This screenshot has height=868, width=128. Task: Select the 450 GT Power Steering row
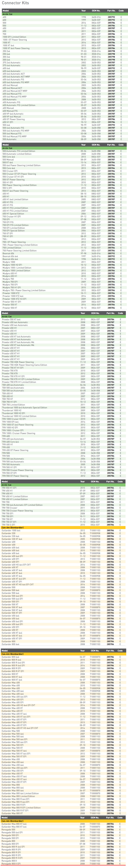tap(64, 119)
